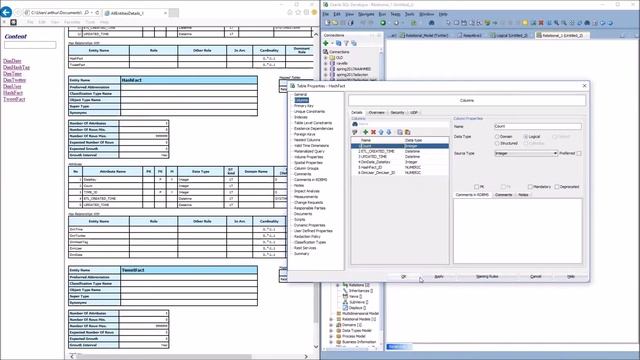Expand Business Information node
The image size is (640, 360).
[x=331, y=342]
